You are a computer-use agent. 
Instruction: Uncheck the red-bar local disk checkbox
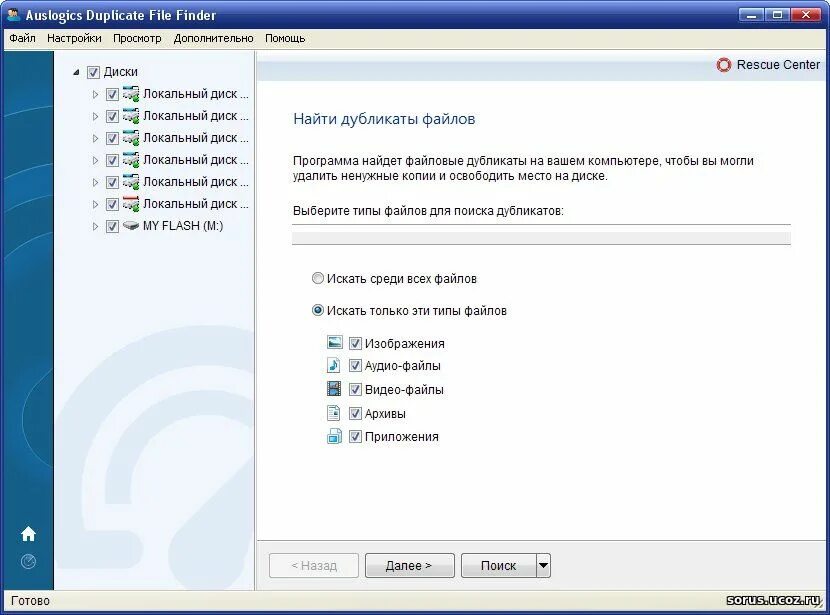pyautogui.click(x=112, y=204)
